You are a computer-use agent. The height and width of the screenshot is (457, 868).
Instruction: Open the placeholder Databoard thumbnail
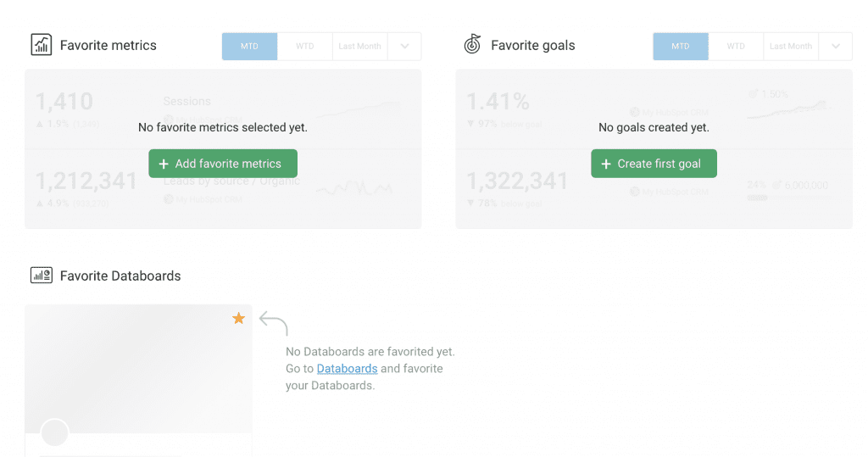(138, 369)
